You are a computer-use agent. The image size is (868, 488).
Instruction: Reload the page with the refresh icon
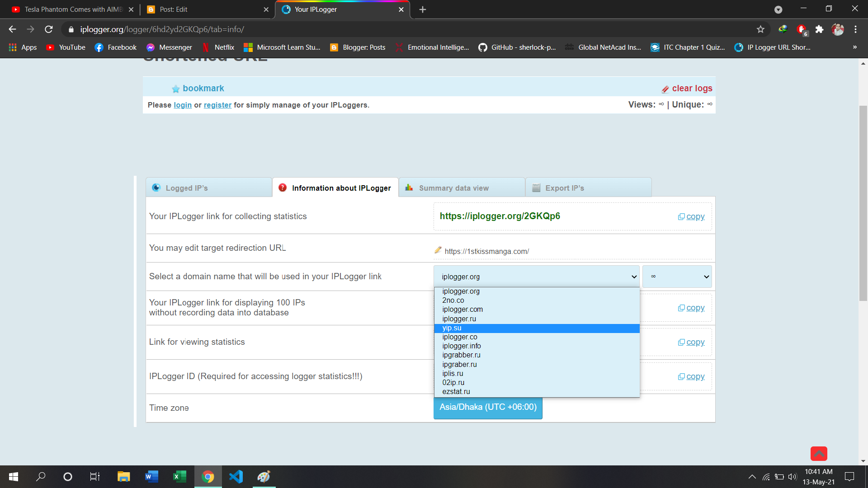coord(49,29)
